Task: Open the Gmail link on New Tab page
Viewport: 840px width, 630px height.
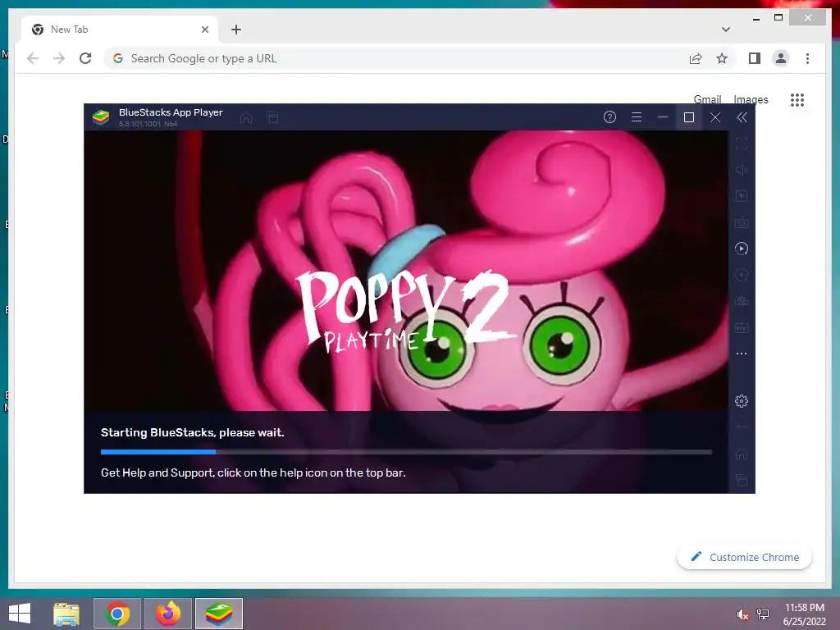Action: (707, 99)
